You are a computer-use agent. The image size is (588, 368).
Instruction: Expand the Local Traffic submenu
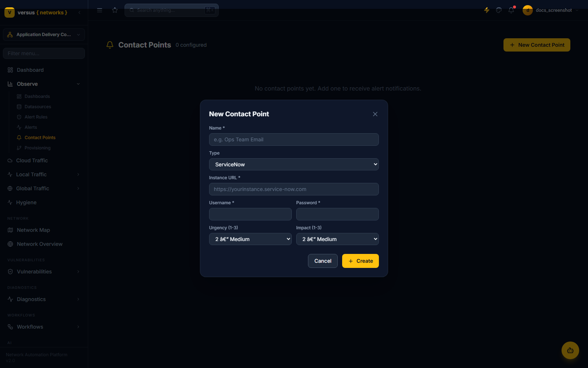click(44, 174)
